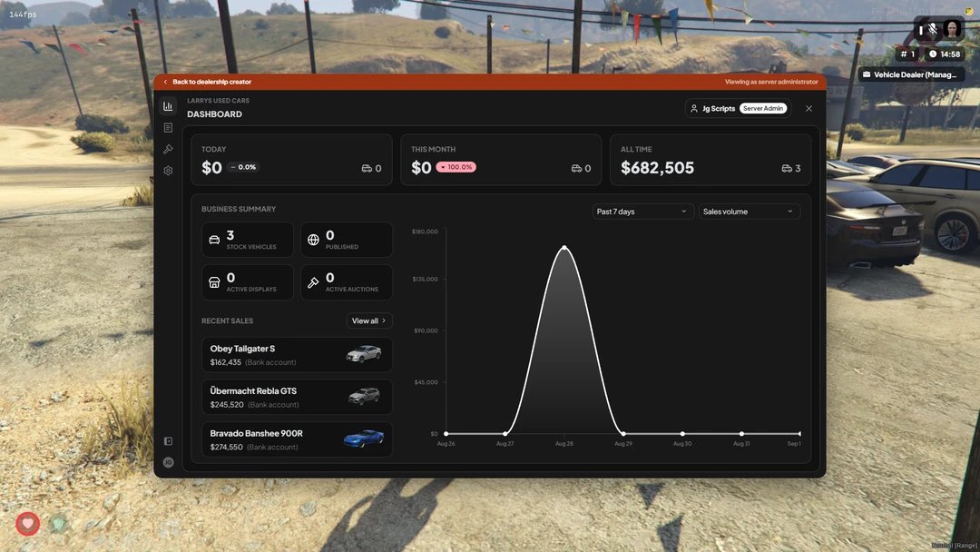Select the Active Auctions card
Screen dimensions: 980x552
click(x=347, y=282)
